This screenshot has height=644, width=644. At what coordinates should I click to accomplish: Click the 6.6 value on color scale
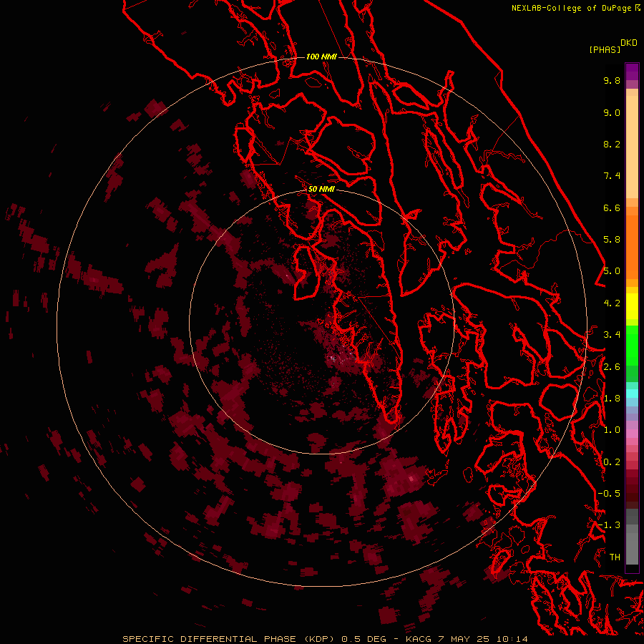(612, 208)
